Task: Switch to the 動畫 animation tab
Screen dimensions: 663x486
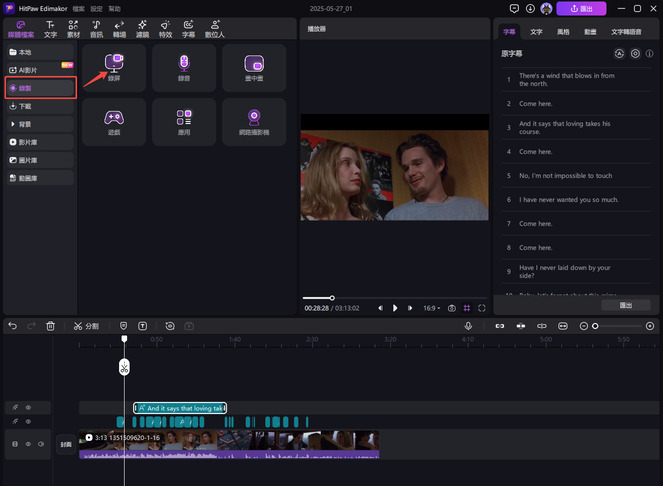Action: (590, 32)
